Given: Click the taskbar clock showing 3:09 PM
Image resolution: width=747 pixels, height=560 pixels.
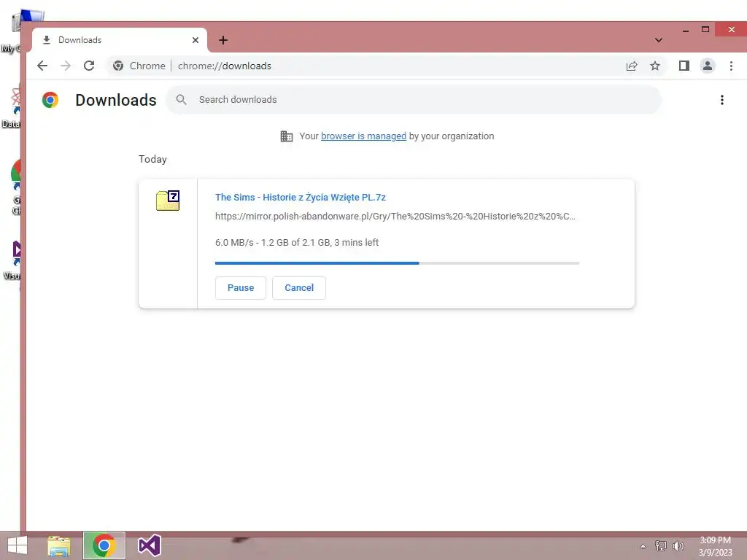Looking at the screenshot, I should [x=715, y=546].
